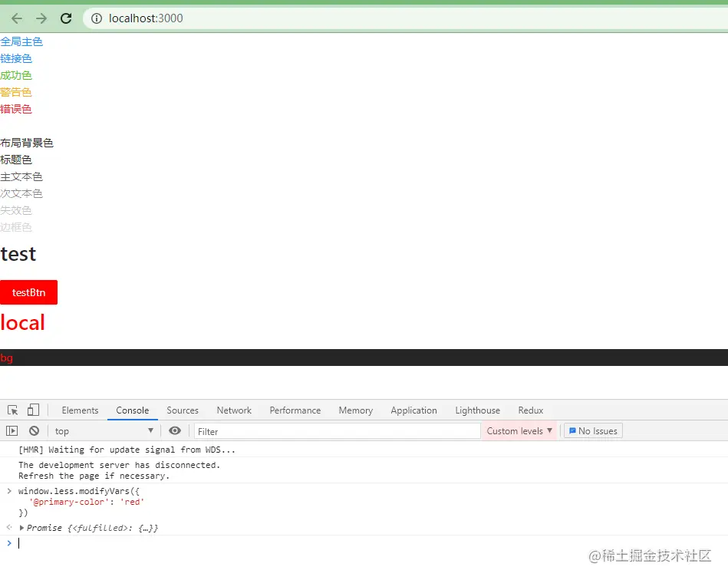The width and height of the screenshot is (728, 580).
Task: Click the window.less.modifyVars command entry
Action: pos(81,502)
